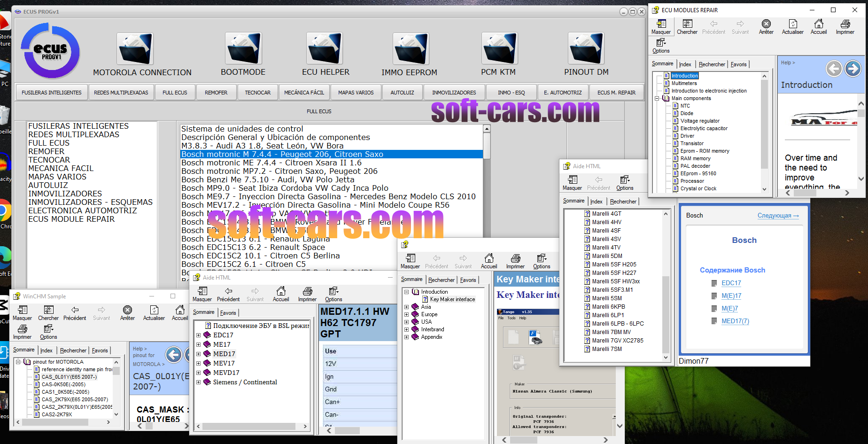Click FUSILERAS INTELIGENTES button
This screenshot has height=444, width=868.
[x=52, y=93]
